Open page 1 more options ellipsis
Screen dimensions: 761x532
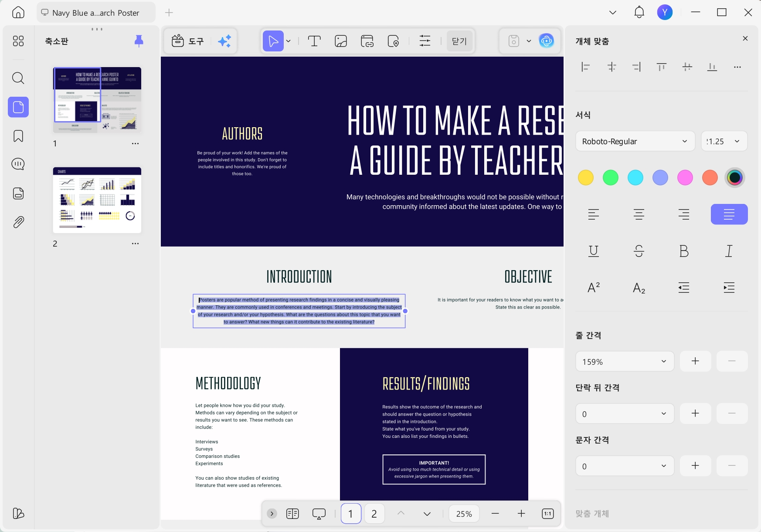135,143
